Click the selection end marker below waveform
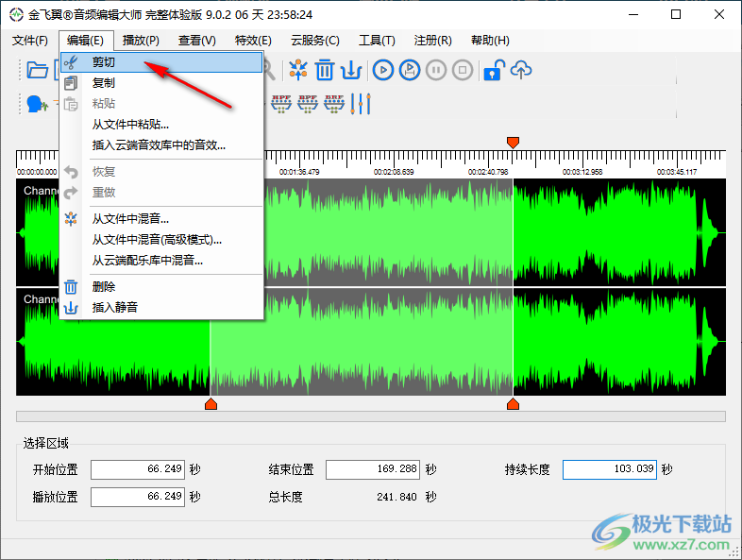Viewport: 742px width, 560px height. pyautogui.click(x=513, y=404)
